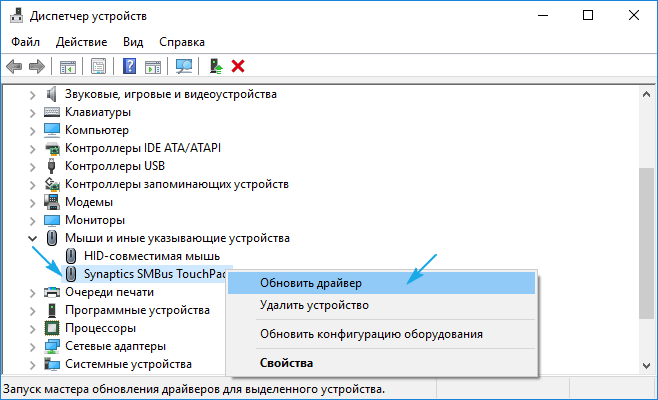
Task: Click the vertical scrollbar thumb
Action: click(646, 243)
